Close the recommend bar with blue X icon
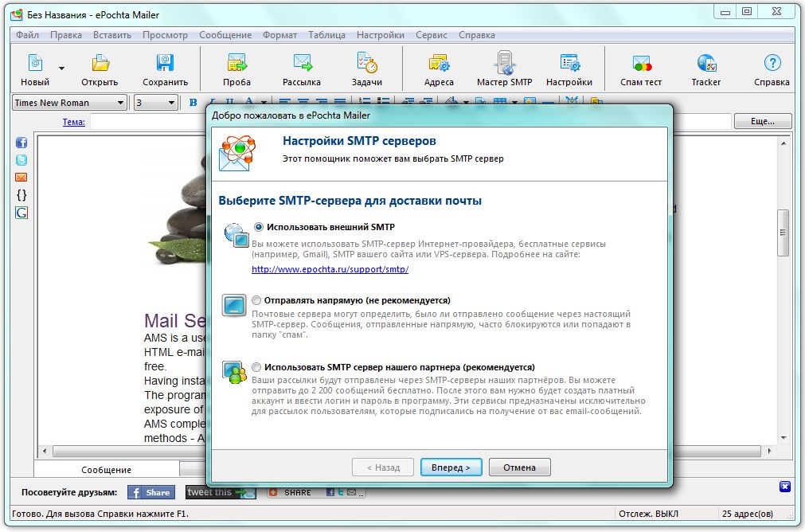 pos(785,487)
